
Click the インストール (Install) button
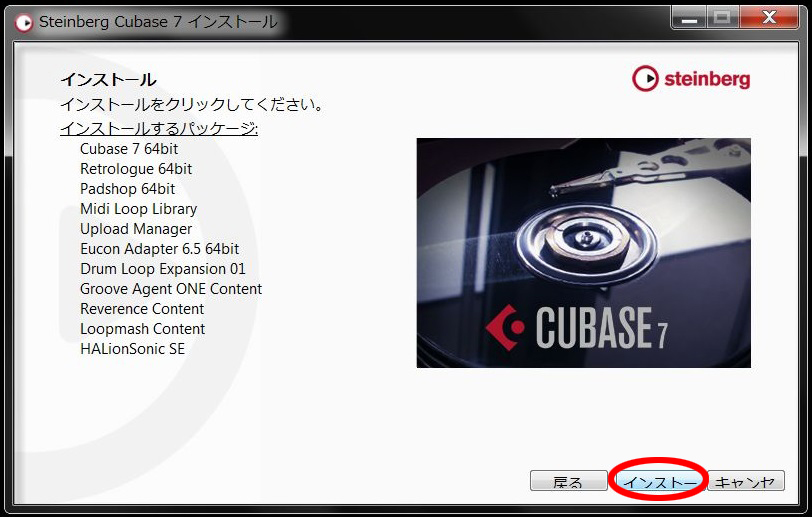click(659, 481)
